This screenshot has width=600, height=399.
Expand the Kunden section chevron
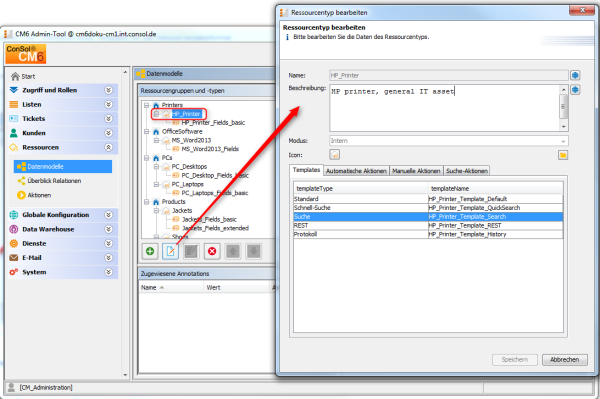pos(109,133)
